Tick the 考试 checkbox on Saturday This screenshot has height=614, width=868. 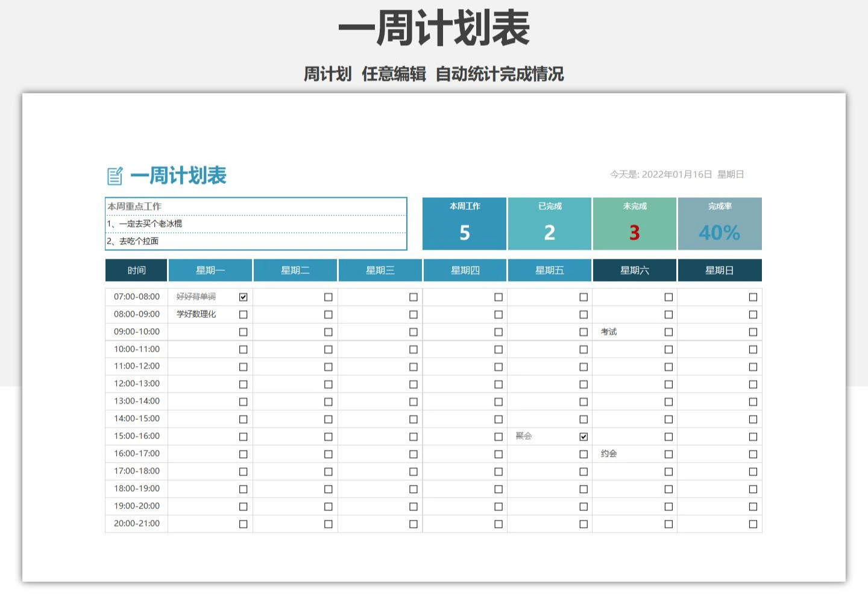click(668, 332)
